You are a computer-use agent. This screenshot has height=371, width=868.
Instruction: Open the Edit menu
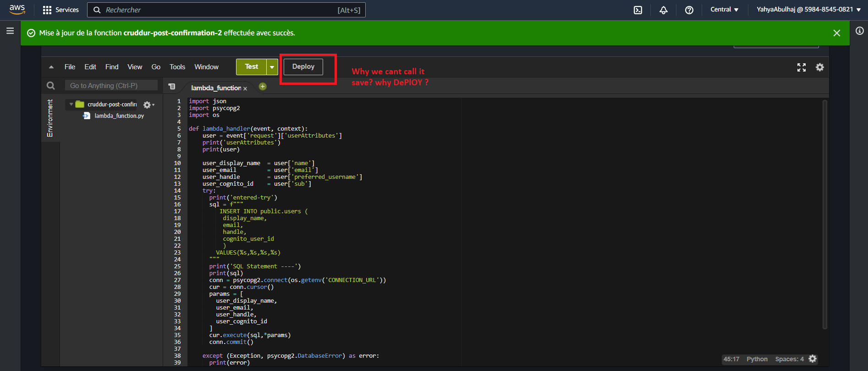point(90,67)
